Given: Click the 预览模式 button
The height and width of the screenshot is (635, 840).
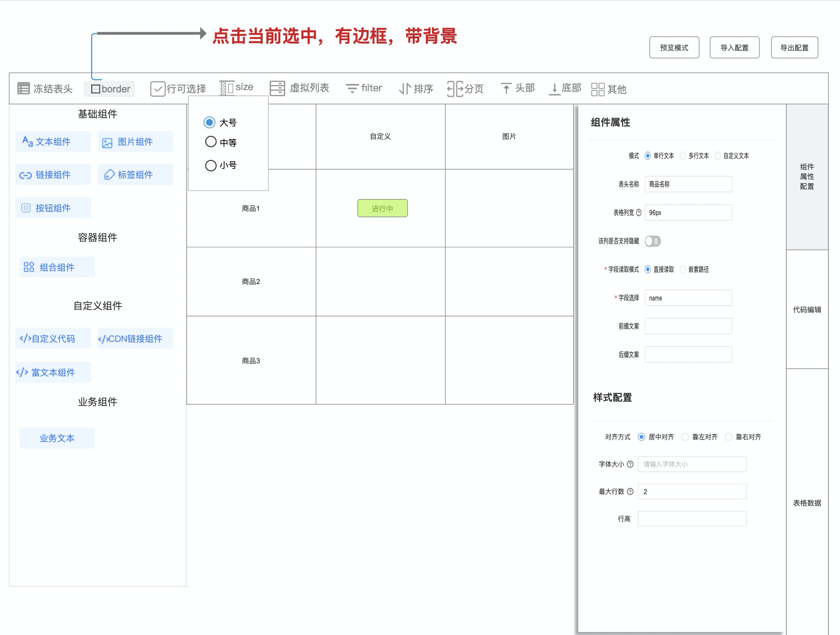Looking at the screenshot, I should (x=674, y=47).
